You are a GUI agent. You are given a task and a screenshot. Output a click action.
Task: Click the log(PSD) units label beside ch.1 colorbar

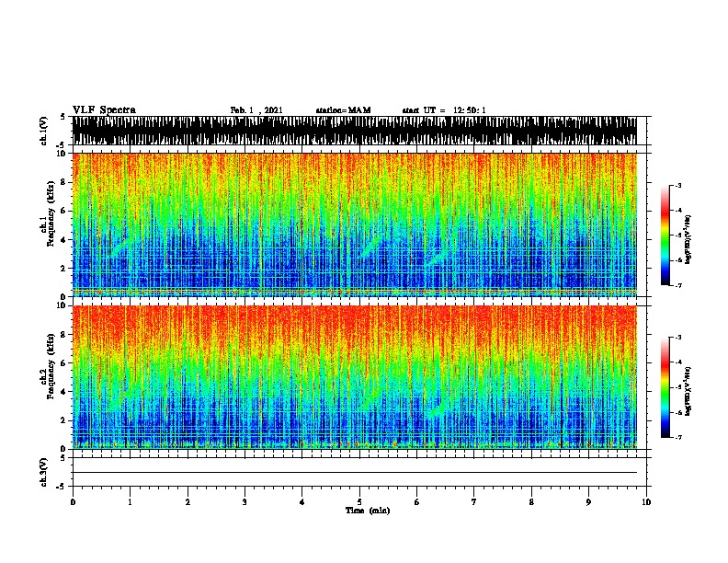coord(688,239)
